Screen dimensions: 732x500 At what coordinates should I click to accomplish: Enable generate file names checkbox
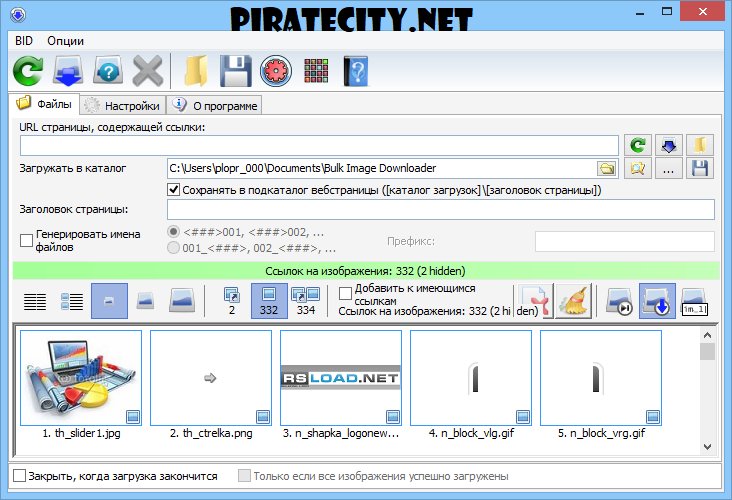point(26,240)
